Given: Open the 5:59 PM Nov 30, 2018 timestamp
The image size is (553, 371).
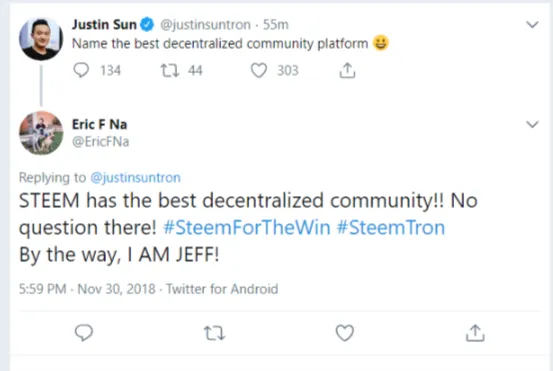Looking at the screenshot, I should click(x=87, y=289).
